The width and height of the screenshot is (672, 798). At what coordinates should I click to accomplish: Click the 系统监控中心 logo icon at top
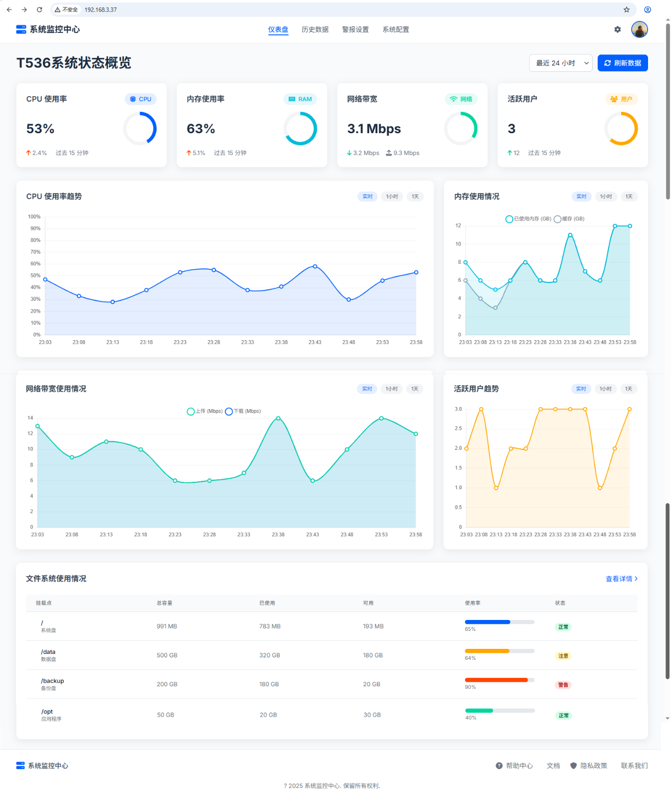click(x=21, y=29)
